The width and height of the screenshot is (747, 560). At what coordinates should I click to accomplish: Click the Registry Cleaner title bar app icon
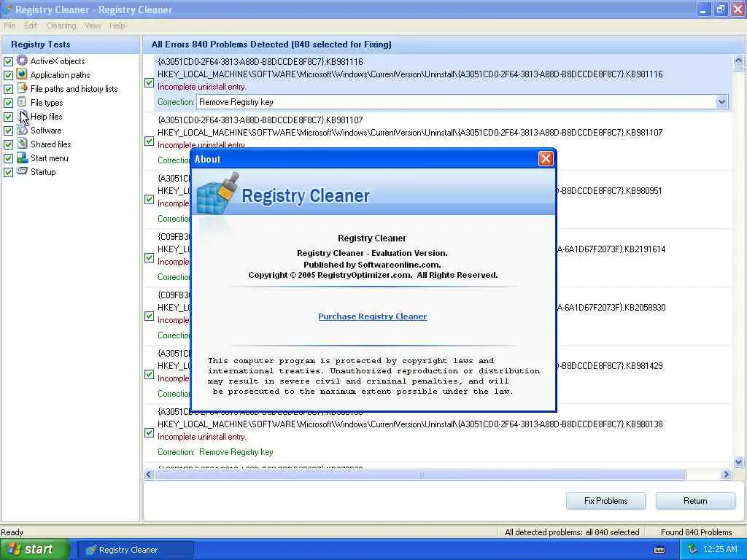[x=7, y=9]
